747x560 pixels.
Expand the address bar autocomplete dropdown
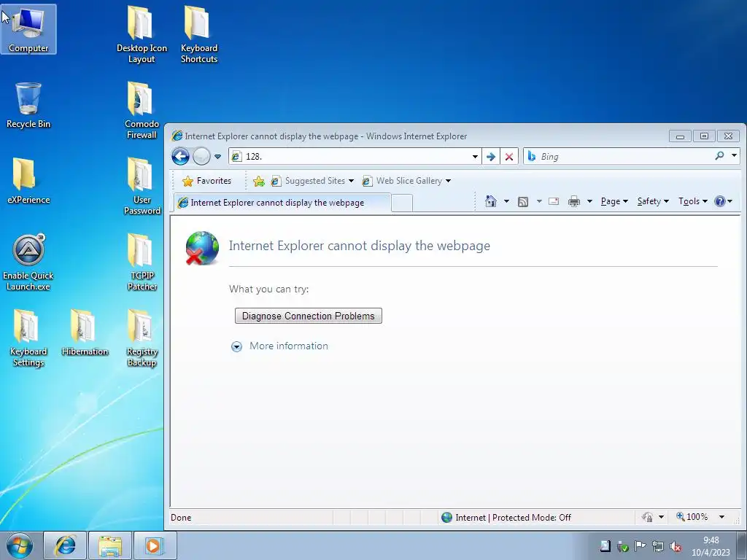point(475,157)
